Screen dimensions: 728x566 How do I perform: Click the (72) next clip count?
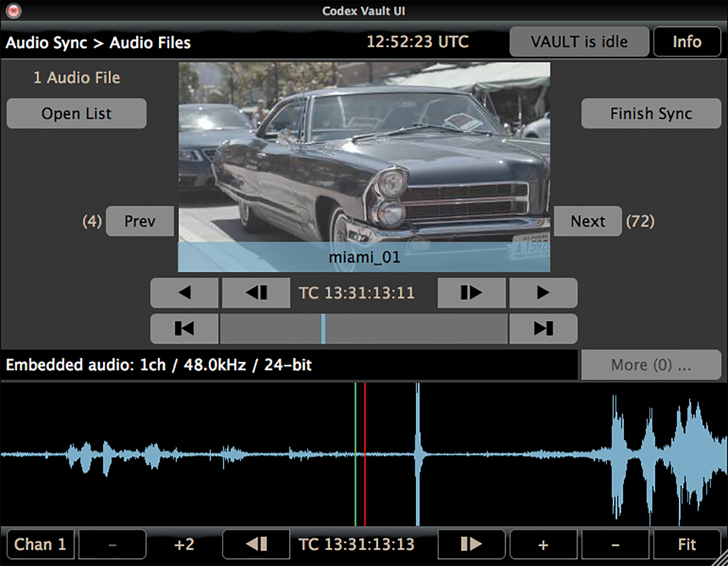point(640,221)
